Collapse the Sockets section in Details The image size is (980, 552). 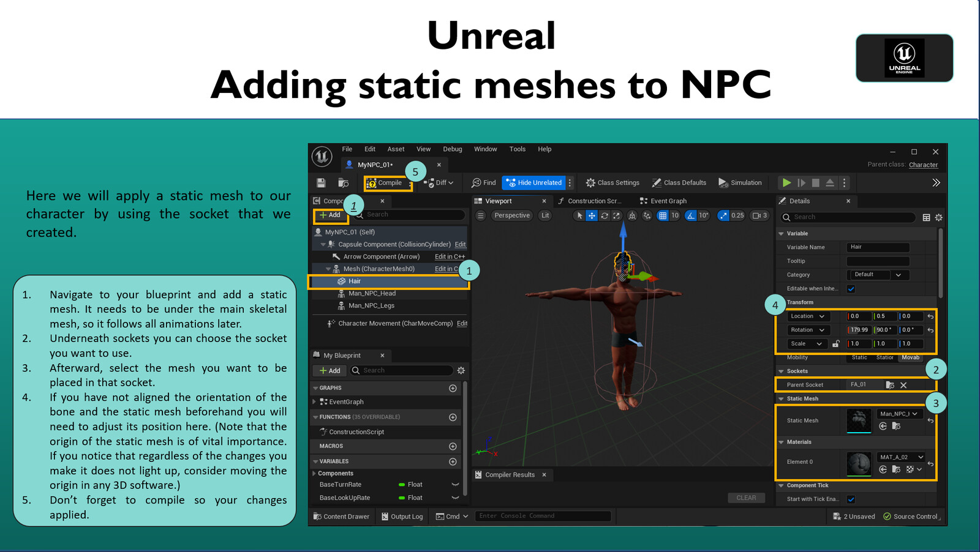782,371
